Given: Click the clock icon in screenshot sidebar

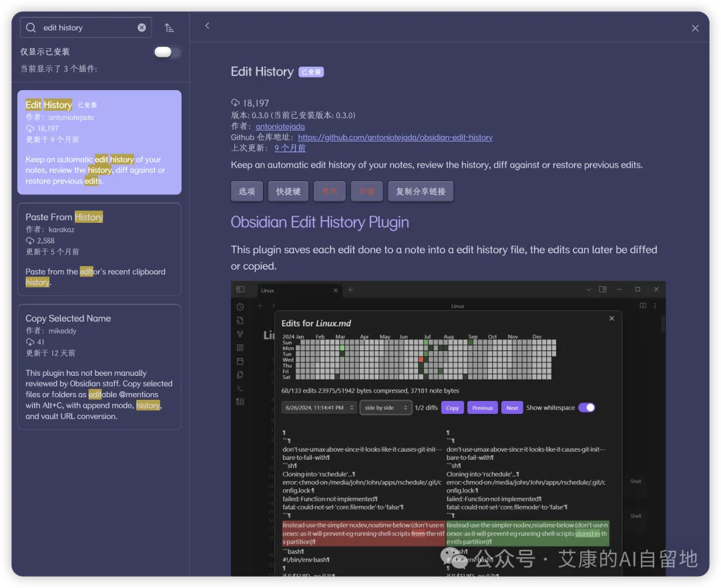Looking at the screenshot, I should pos(240,306).
